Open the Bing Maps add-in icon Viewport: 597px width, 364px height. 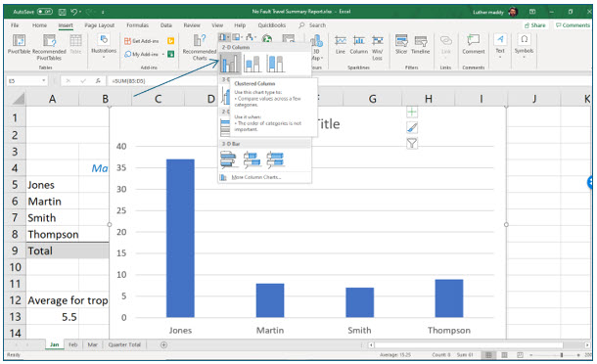pos(171,41)
